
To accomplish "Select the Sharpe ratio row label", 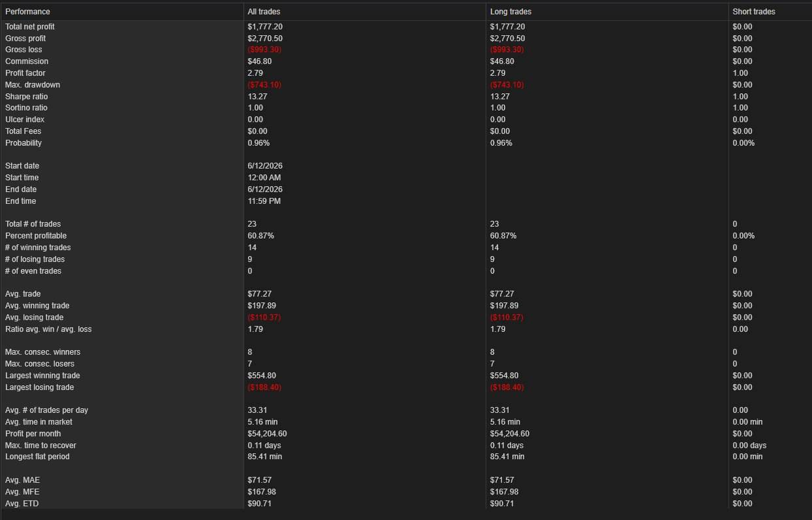I will pos(26,97).
